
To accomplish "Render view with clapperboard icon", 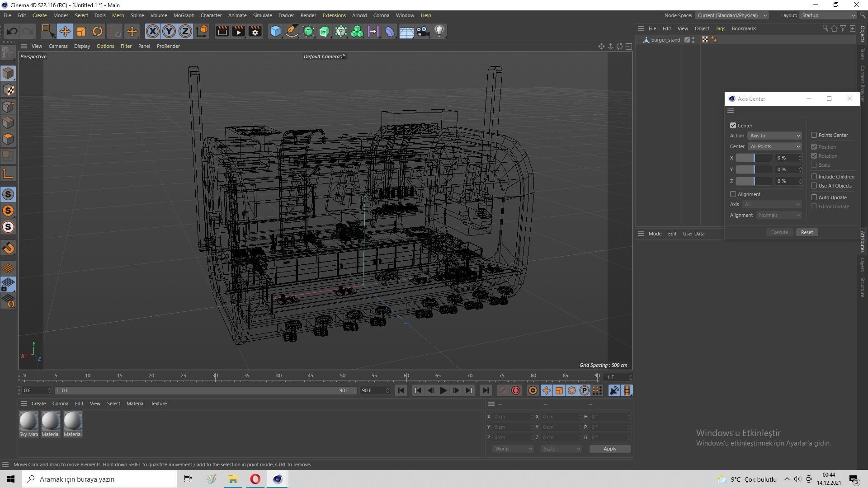I will pyautogui.click(x=222, y=31).
